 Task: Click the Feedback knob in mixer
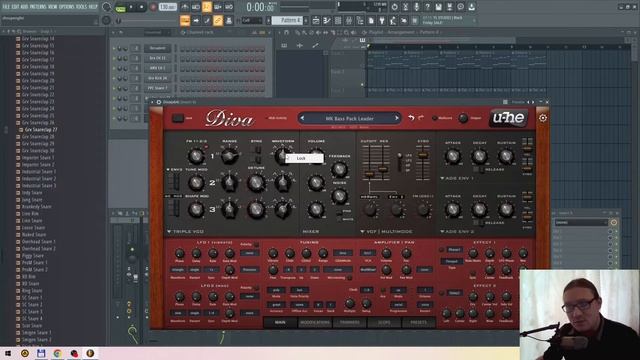339,169
